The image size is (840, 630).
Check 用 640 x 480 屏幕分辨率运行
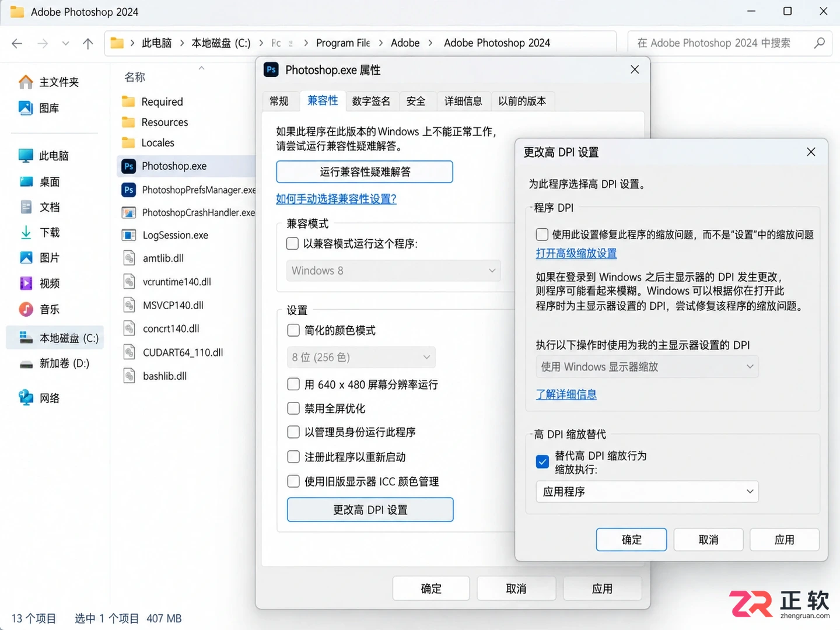[293, 384]
